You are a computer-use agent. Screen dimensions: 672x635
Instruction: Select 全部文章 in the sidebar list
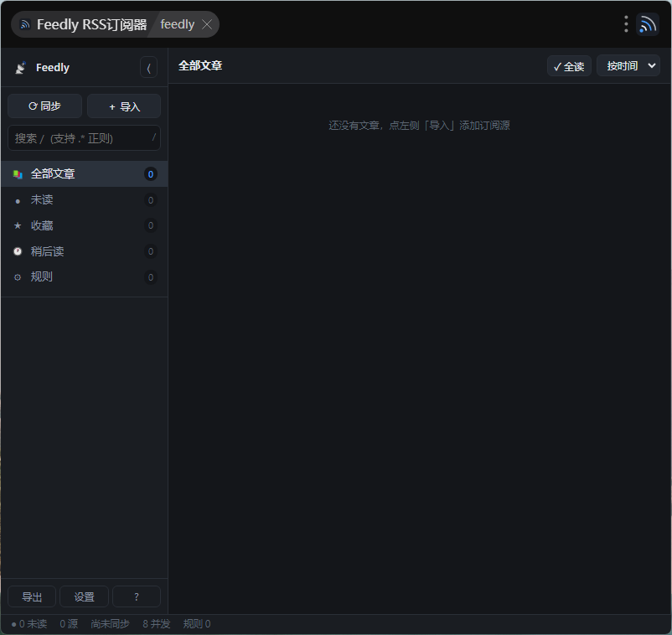(x=84, y=174)
